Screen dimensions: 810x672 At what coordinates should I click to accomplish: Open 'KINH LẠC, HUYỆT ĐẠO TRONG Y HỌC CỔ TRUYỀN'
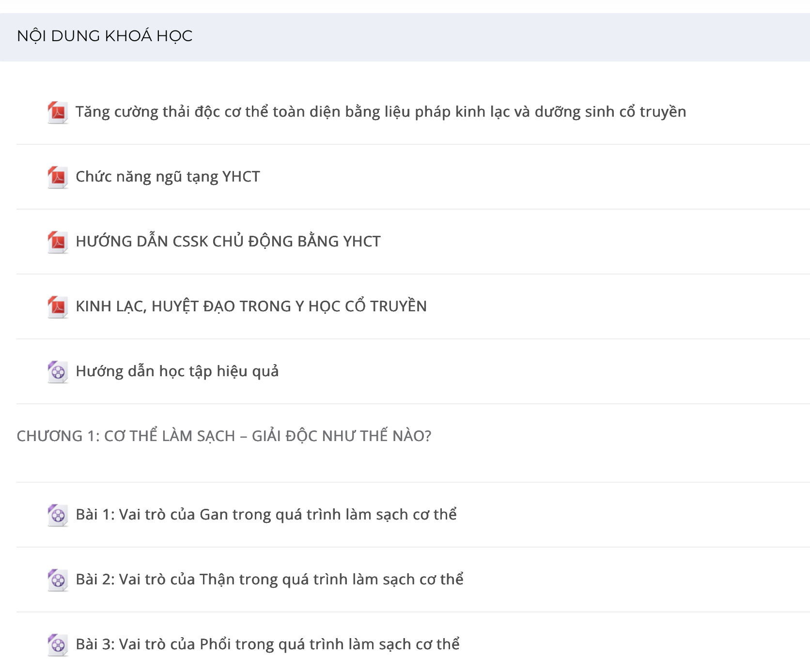tap(251, 306)
